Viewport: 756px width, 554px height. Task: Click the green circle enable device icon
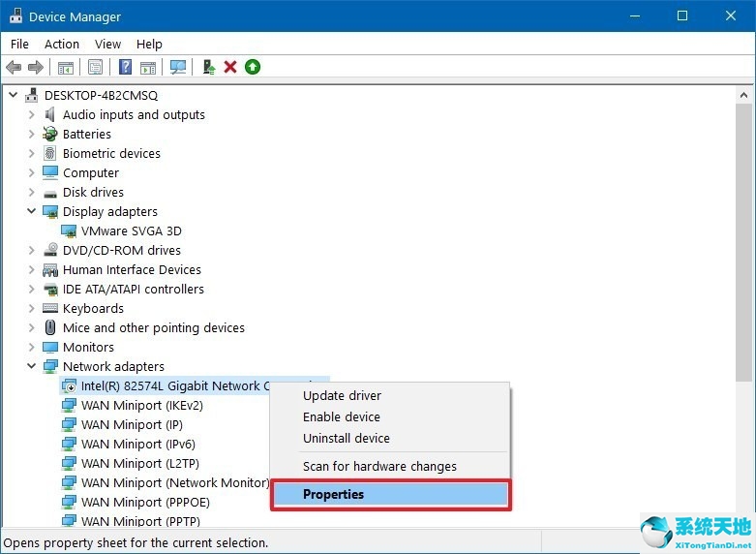(x=253, y=67)
